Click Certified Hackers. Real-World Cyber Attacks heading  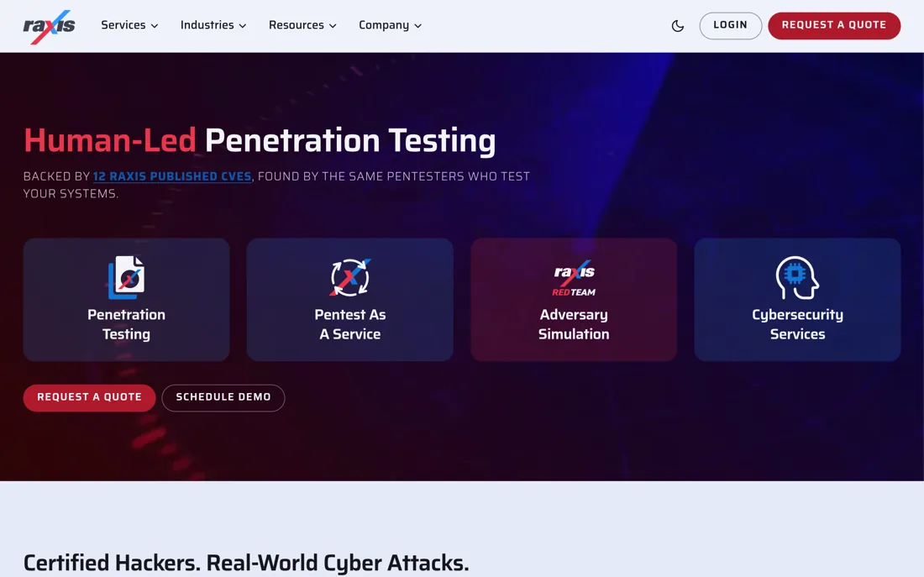(x=246, y=563)
